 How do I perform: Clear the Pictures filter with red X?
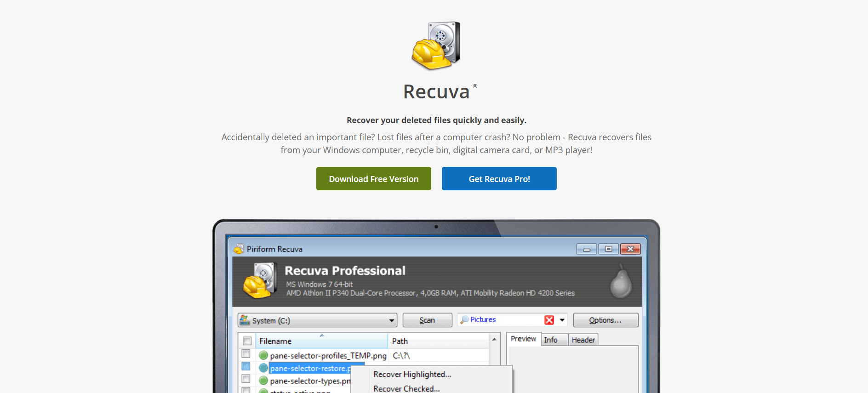coord(549,320)
